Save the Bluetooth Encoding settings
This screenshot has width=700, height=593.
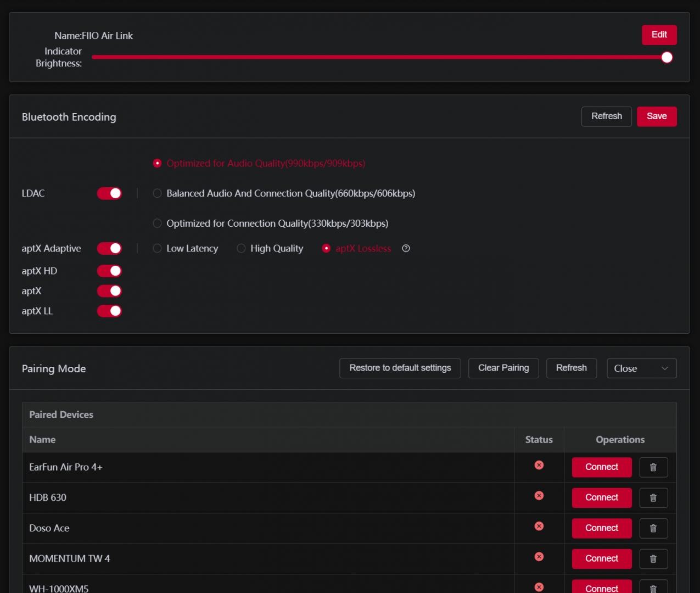point(656,116)
